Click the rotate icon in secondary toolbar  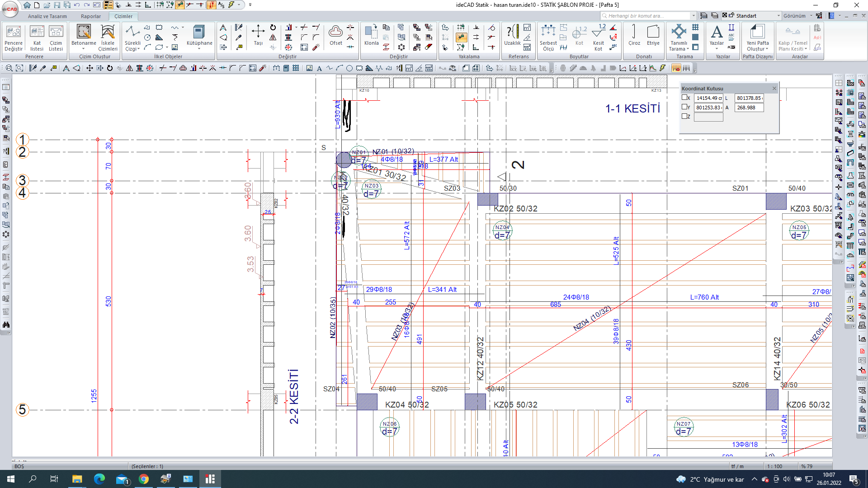click(109, 68)
